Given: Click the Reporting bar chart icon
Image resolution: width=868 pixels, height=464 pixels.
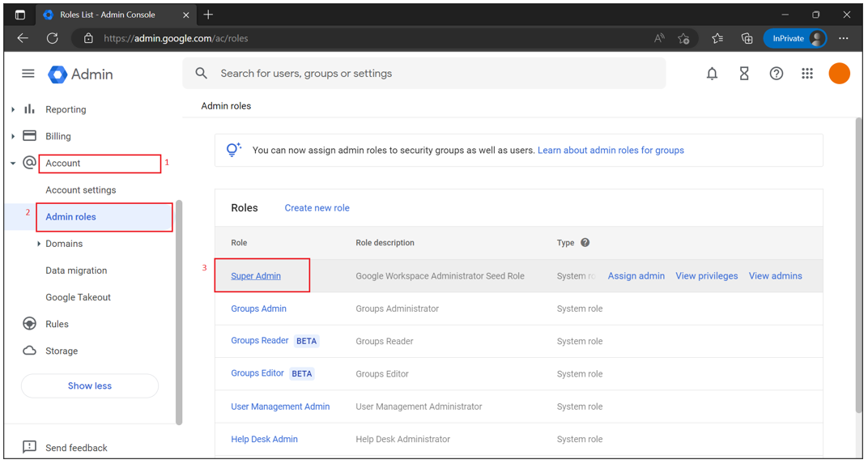Looking at the screenshot, I should tap(29, 109).
